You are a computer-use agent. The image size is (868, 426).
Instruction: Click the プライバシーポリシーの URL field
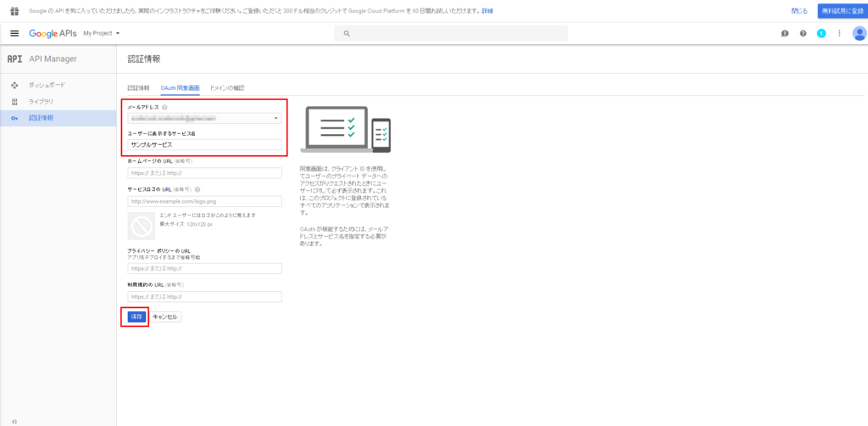pos(204,269)
